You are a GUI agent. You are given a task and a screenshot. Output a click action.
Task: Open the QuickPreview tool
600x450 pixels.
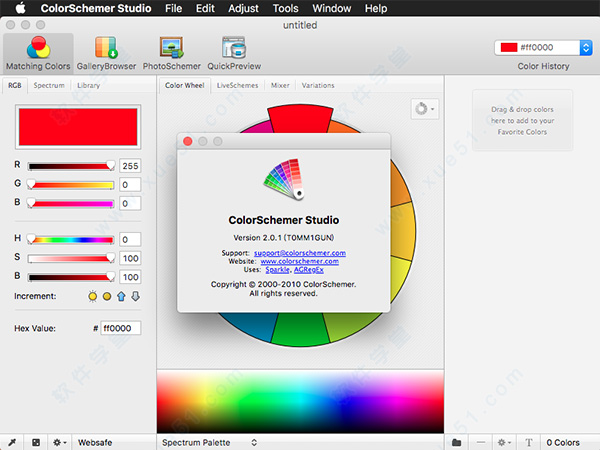(234, 53)
